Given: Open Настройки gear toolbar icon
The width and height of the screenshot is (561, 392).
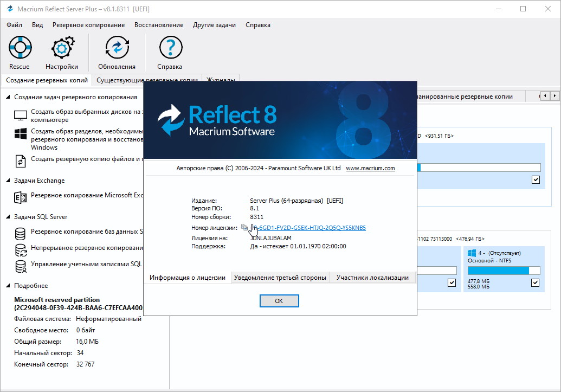Looking at the screenshot, I should point(62,47).
